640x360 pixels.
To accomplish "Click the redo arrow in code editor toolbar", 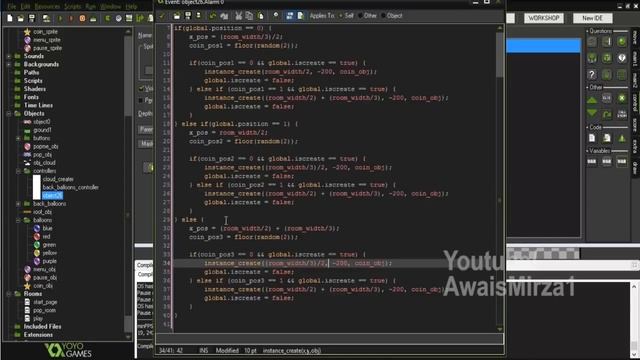I will pos(224,16).
